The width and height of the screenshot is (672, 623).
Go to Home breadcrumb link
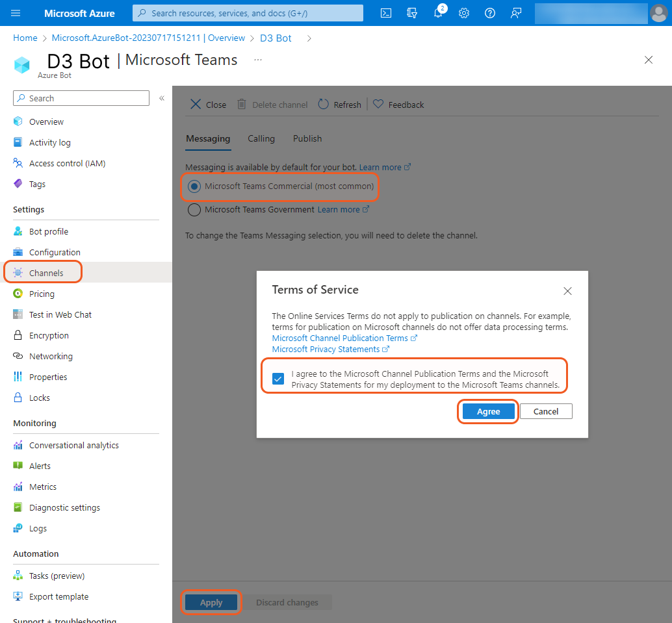[25, 38]
